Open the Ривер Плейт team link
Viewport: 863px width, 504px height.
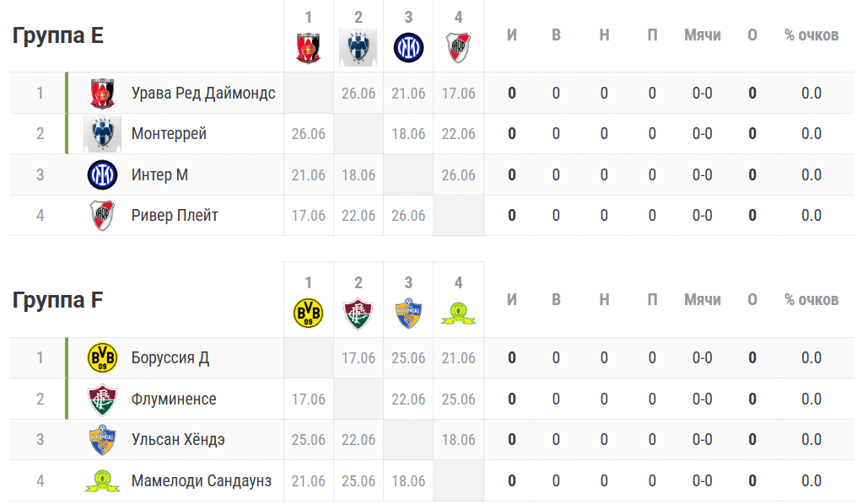point(175,216)
